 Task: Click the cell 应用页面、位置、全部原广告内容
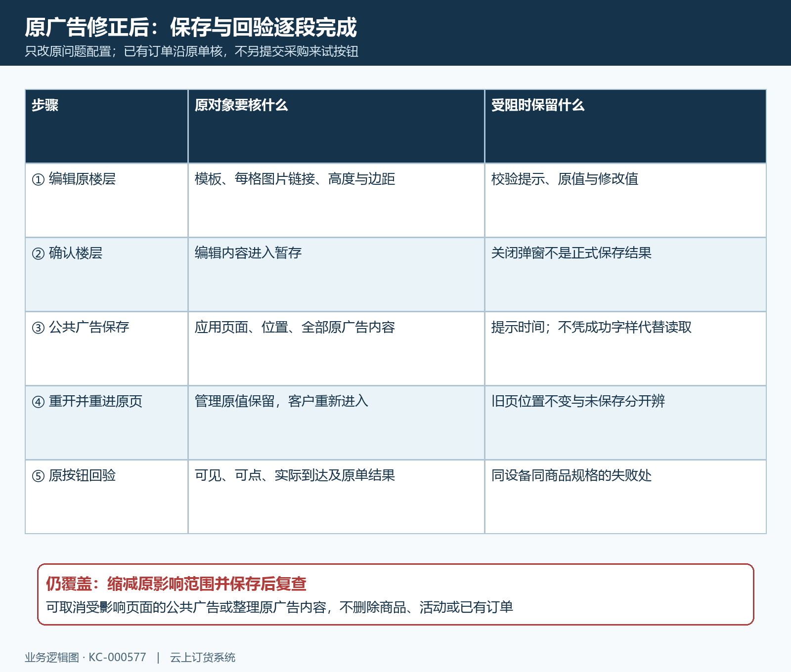pyautogui.click(x=336, y=348)
